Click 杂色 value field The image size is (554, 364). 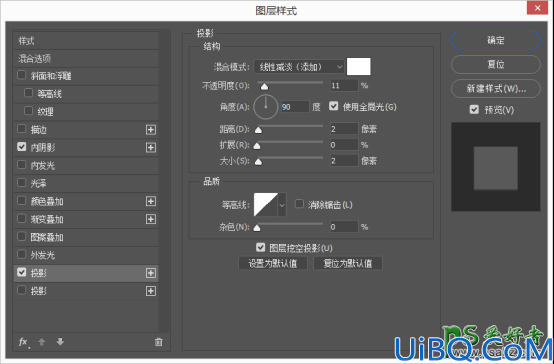click(x=344, y=227)
